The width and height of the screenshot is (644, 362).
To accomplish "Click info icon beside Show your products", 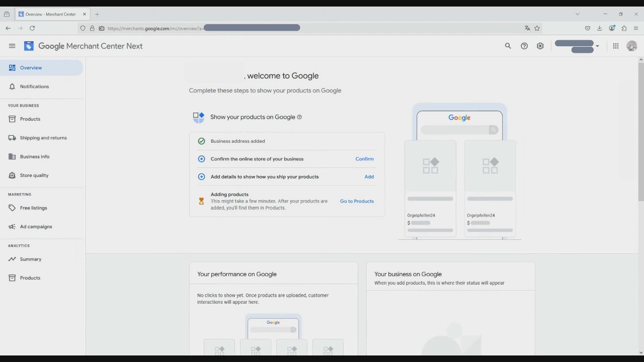I will point(299,117).
